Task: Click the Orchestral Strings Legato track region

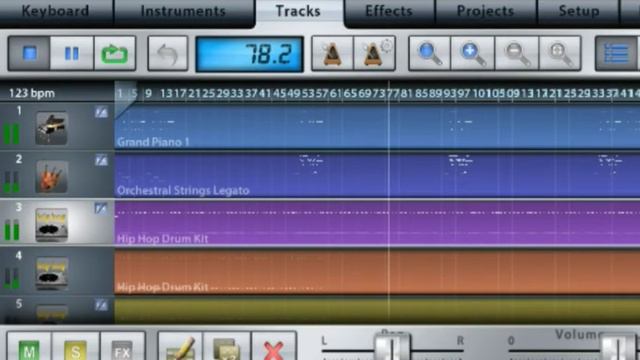Action: click(x=377, y=175)
